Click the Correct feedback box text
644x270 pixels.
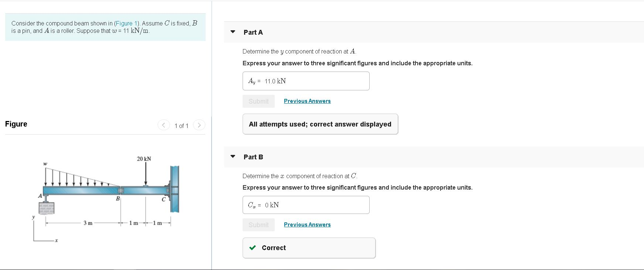coord(274,248)
